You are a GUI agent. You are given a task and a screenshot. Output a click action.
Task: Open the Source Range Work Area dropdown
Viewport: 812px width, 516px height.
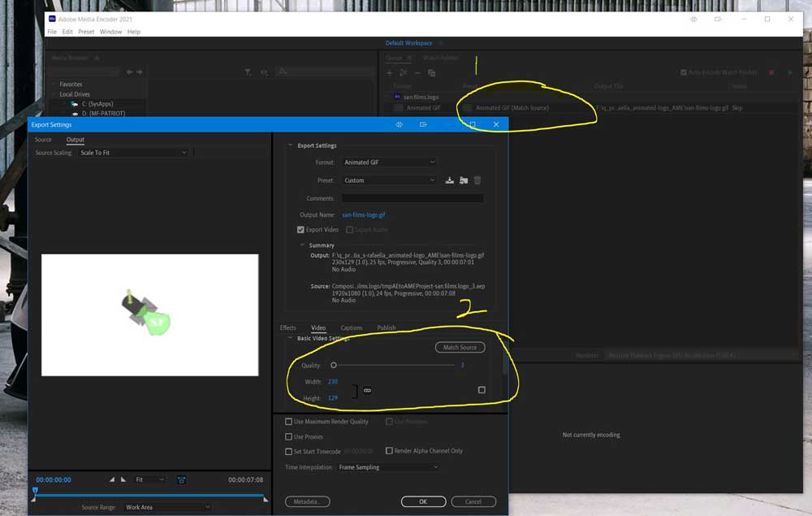click(x=166, y=507)
